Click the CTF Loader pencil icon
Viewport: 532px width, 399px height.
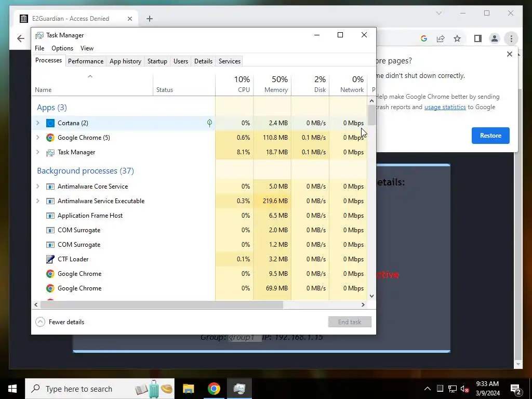coord(50,259)
